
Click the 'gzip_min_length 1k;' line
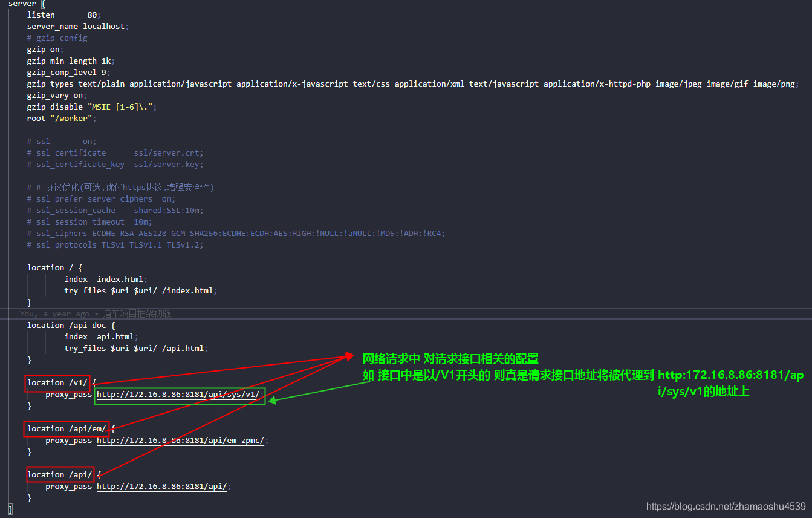[71, 61]
